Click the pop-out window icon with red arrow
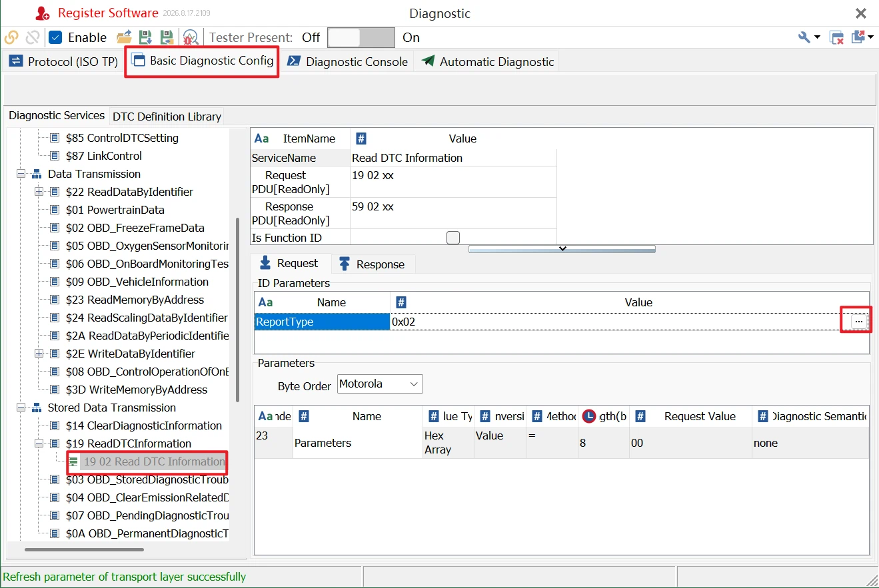Viewport: 879px width, 588px height. coord(858,37)
